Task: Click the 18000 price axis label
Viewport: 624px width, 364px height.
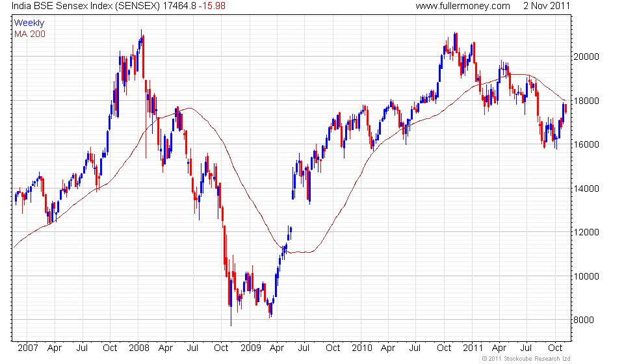Action: click(586, 101)
